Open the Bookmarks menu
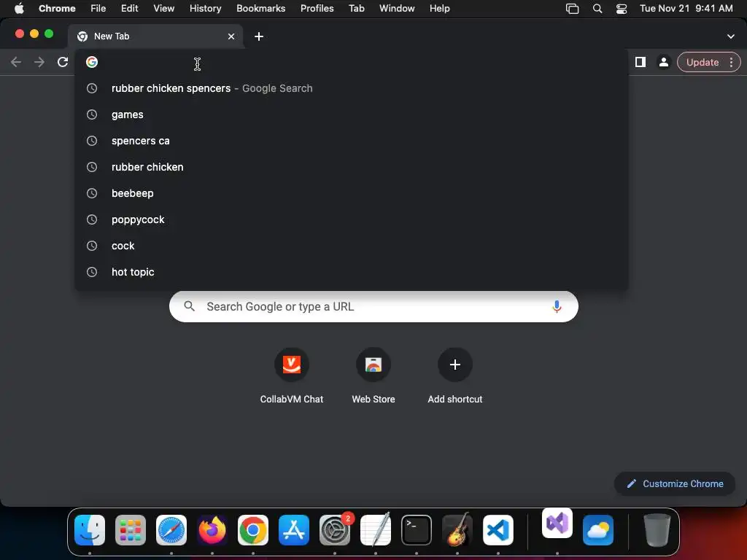This screenshot has width=747, height=560. pyautogui.click(x=260, y=8)
